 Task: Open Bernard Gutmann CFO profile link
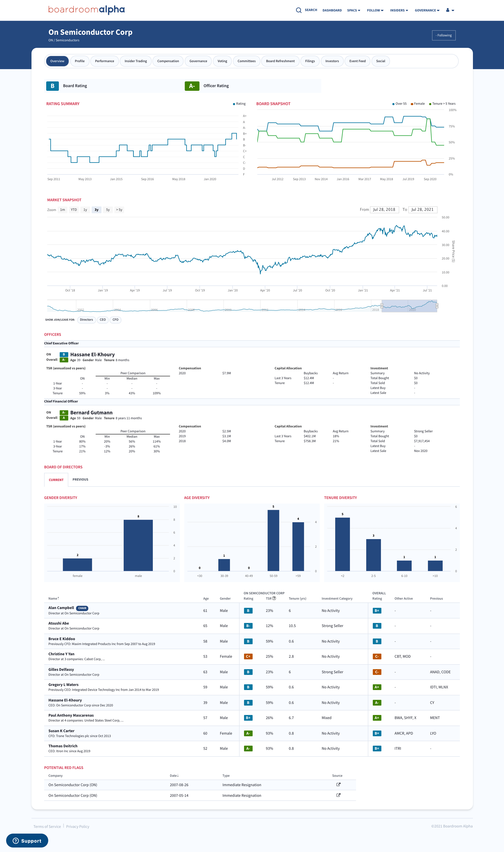pyautogui.click(x=91, y=413)
